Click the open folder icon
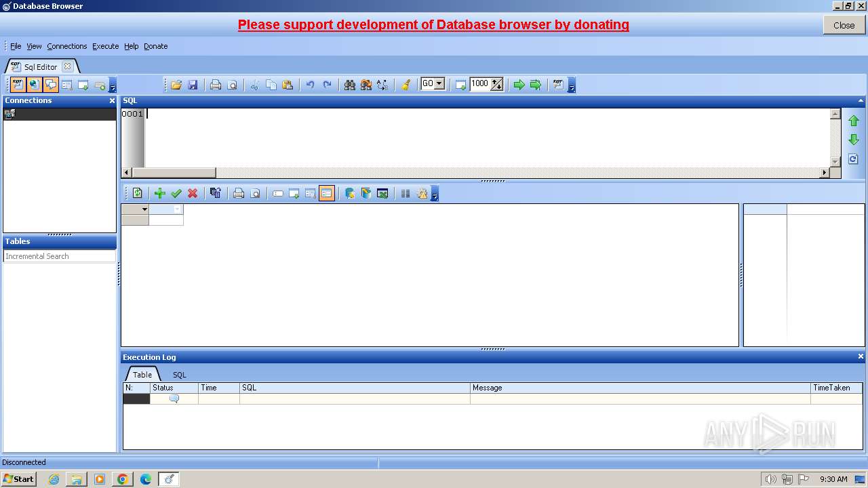The width and height of the screenshot is (868, 488). [176, 85]
